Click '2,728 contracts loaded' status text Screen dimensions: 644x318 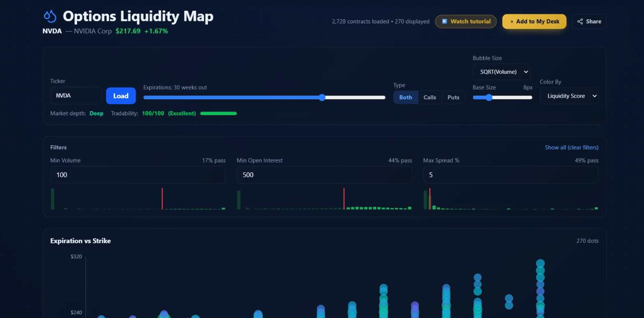click(361, 21)
